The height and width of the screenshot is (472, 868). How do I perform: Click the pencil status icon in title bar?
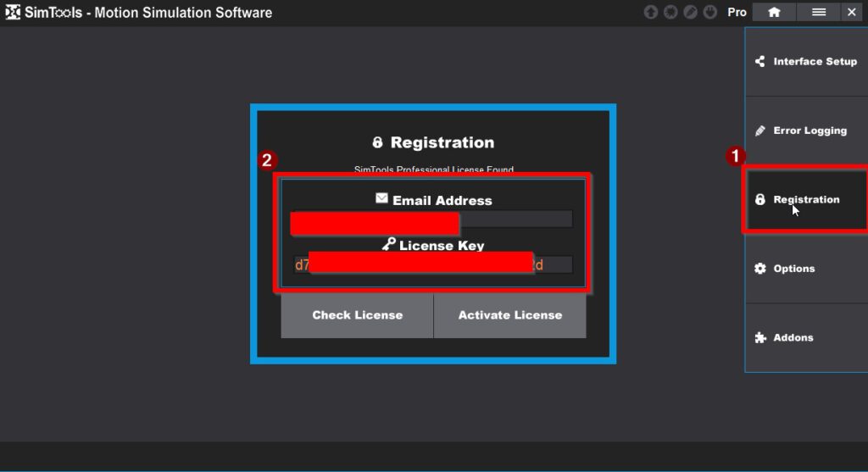coord(690,12)
